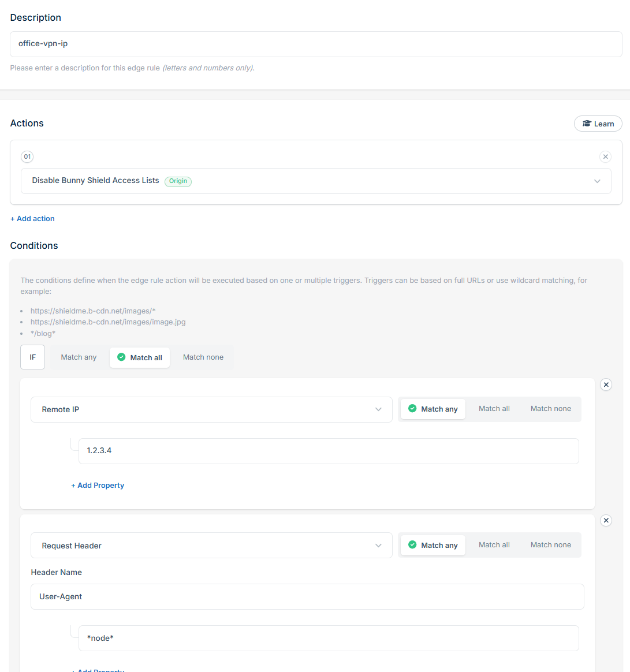Delete the Request Header condition block
This screenshot has height=672, width=630.
pyautogui.click(x=606, y=520)
